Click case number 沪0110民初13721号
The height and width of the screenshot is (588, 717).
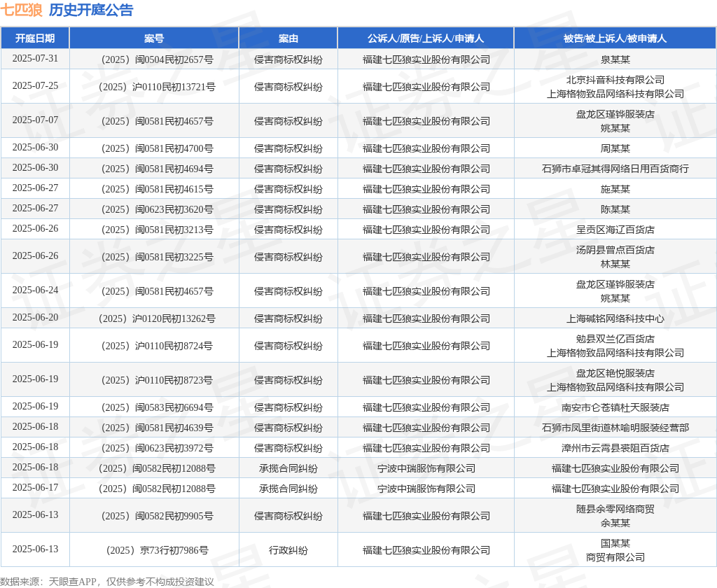click(158, 87)
